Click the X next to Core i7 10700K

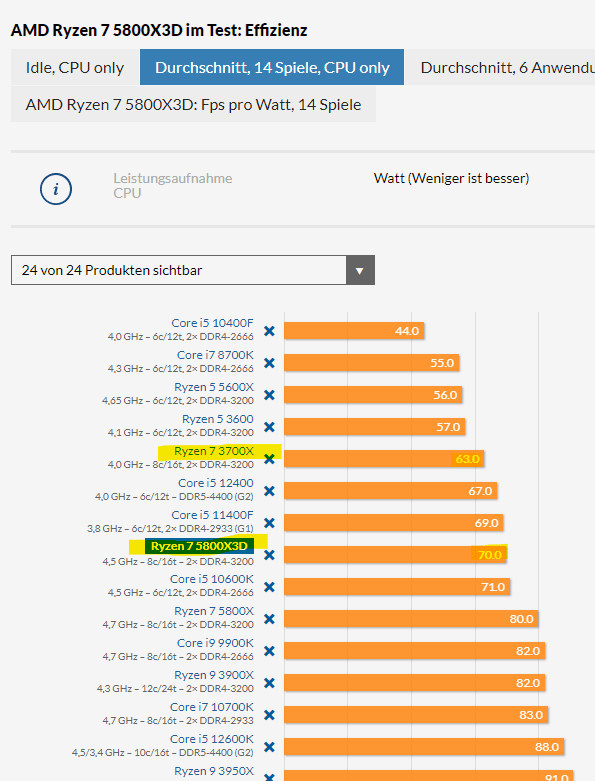[269, 715]
